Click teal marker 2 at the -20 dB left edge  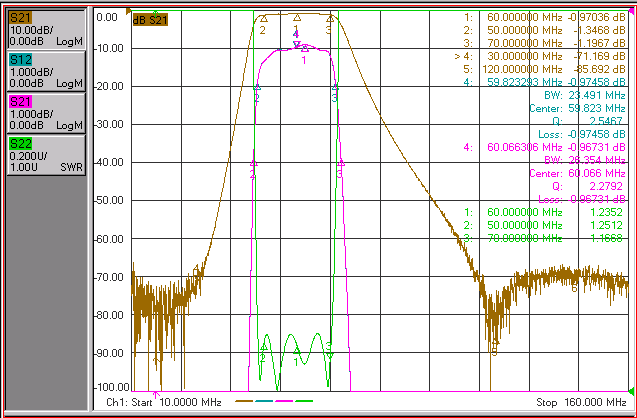click(x=257, y=87)
